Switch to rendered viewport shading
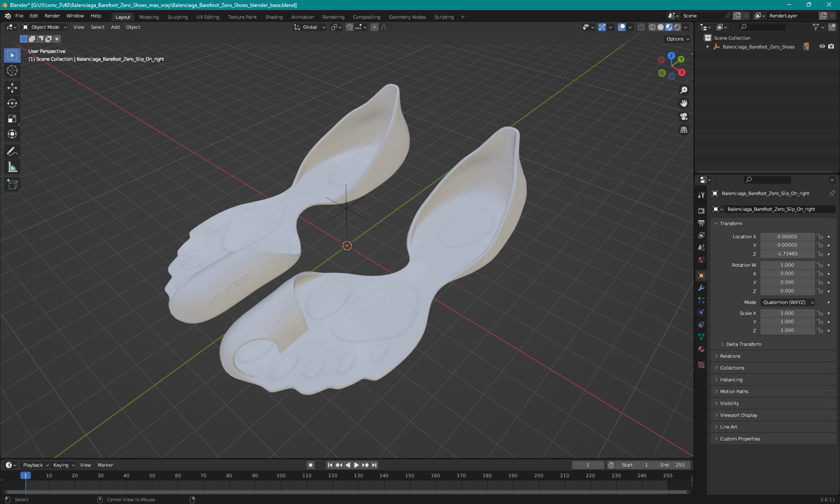The image size is (840, 504). [x=677, y=27]
